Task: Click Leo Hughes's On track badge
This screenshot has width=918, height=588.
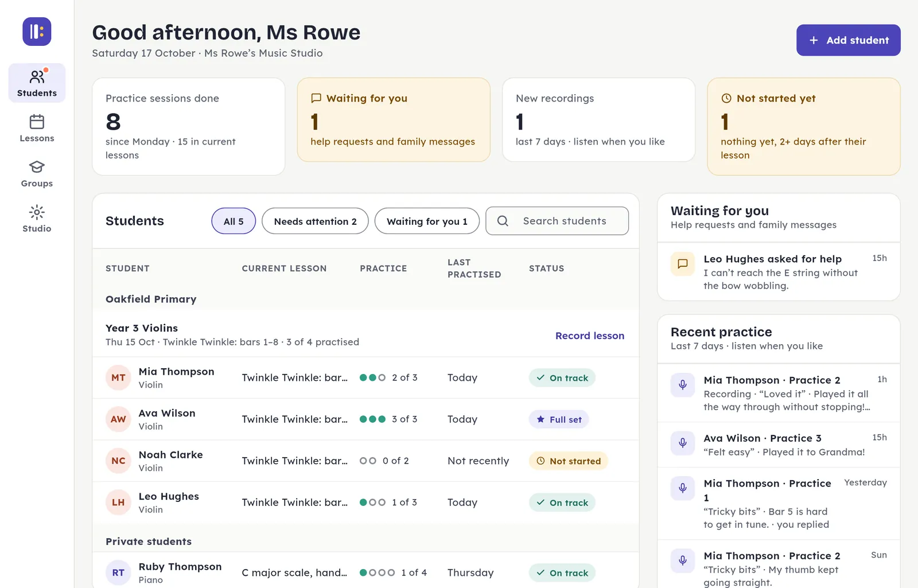Action: coord(562,503)
